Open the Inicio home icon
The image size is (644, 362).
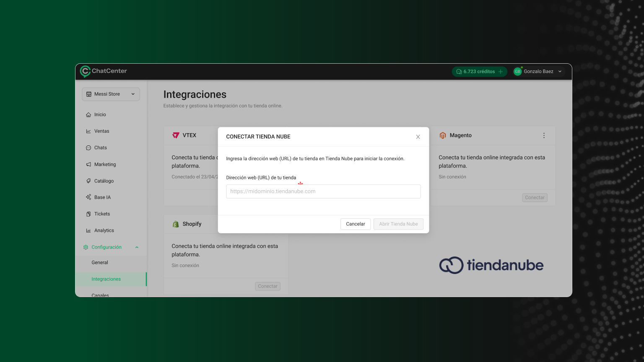tap(88, 115)
